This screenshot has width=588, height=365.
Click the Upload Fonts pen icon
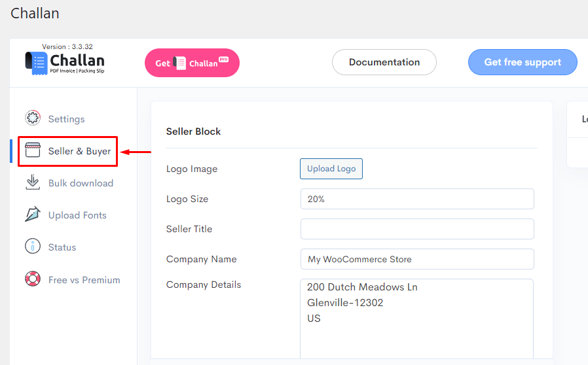click(33, 215)
